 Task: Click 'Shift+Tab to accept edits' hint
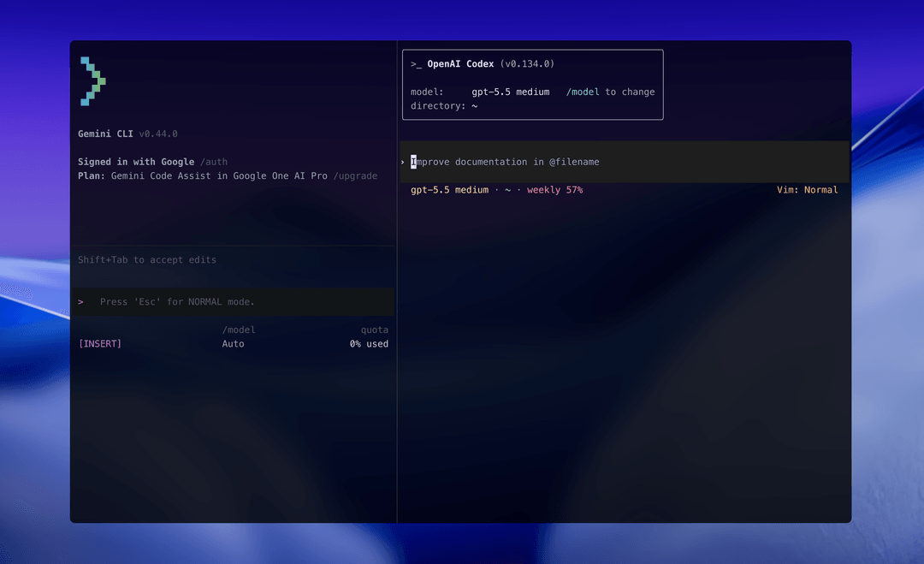point(147,260)
